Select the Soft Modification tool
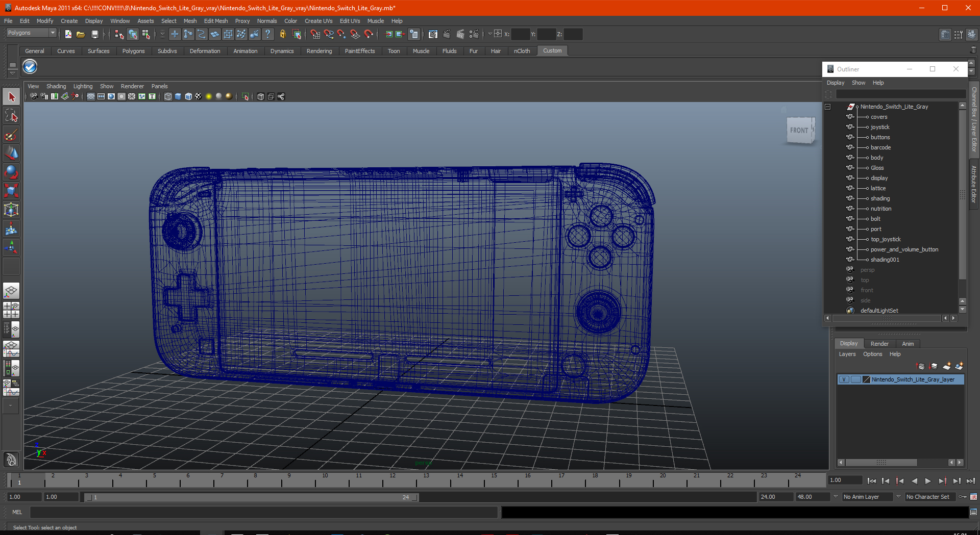The height and width of the screenshot is (535, 980). click(x=11, y=229)
